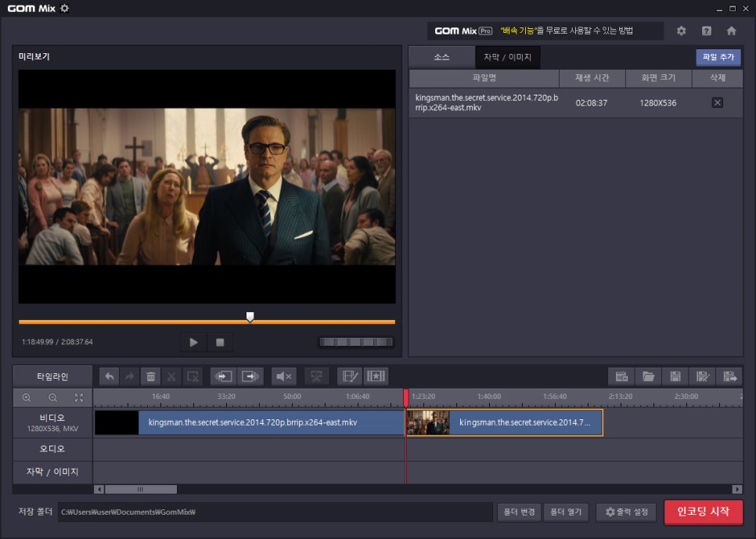This screenshot has width=756, height=539.
Task: Click the timeline horizontal scrollbar thumb
Action: click(x=140, y=489)
